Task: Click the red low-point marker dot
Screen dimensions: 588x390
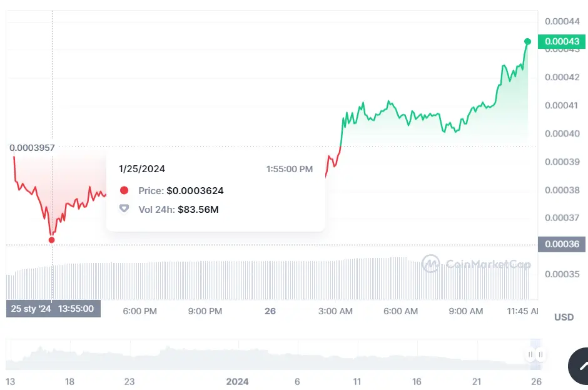Action: pyautogui.click(x=51, y=240)
